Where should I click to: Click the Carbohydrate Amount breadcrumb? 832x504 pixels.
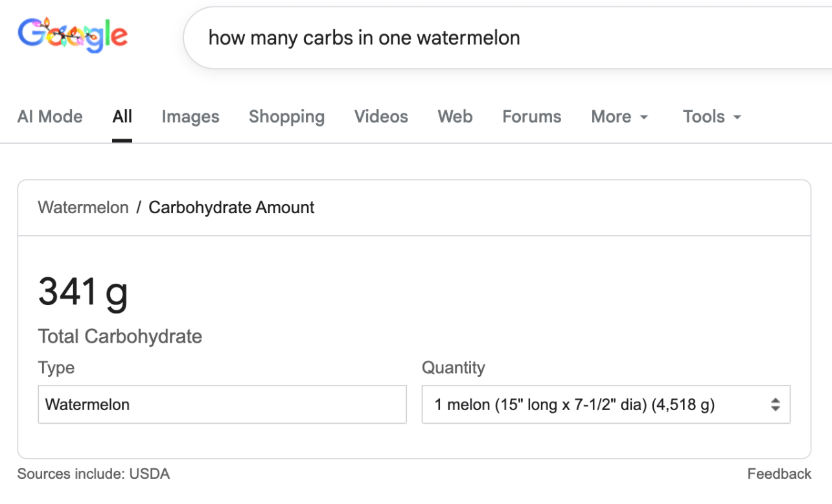(x=231, y=207)
